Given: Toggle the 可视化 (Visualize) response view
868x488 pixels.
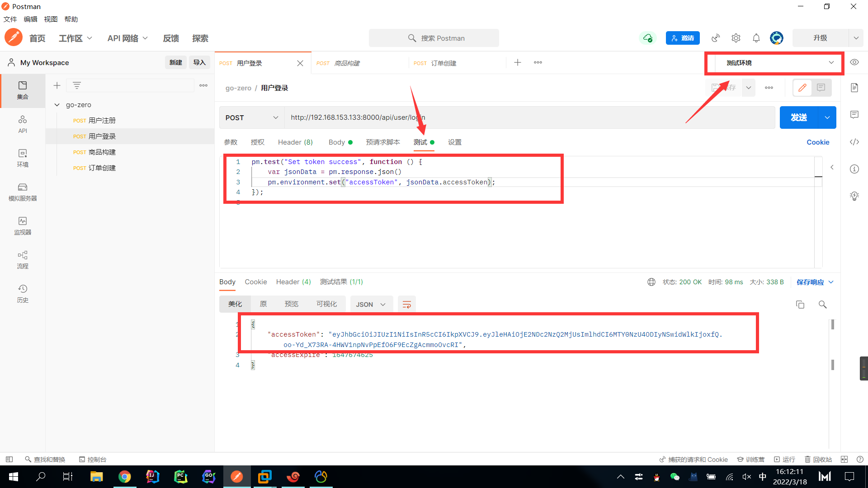Looking at the screenshot, I should coord(326,305).
